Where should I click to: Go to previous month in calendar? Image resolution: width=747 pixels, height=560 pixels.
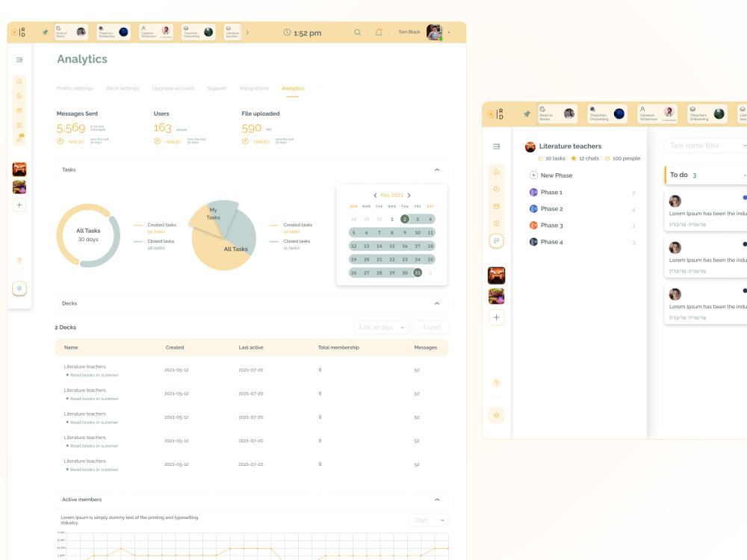click(375, 195)
